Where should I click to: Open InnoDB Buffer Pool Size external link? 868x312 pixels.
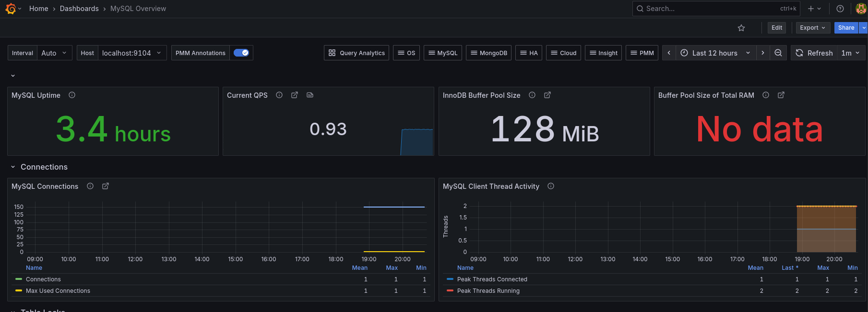[x=547, y=95]
